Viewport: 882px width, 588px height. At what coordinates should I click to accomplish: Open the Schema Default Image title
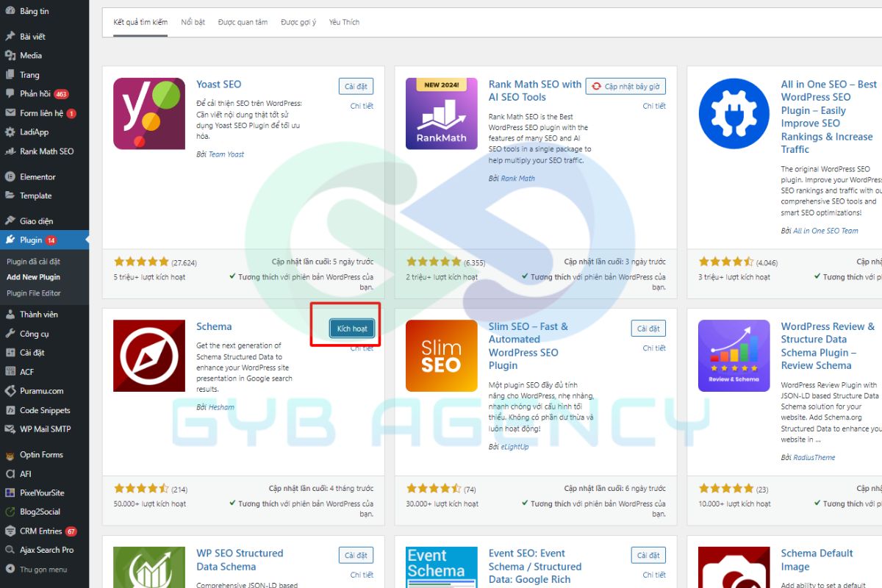pyautogui.click(x=817, y=560)
